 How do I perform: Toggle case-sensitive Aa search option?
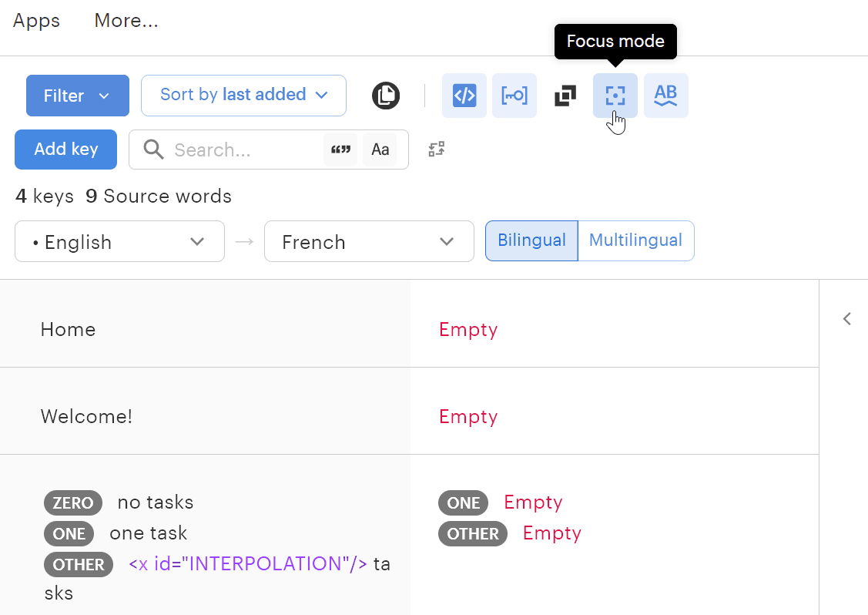point(380,150)
